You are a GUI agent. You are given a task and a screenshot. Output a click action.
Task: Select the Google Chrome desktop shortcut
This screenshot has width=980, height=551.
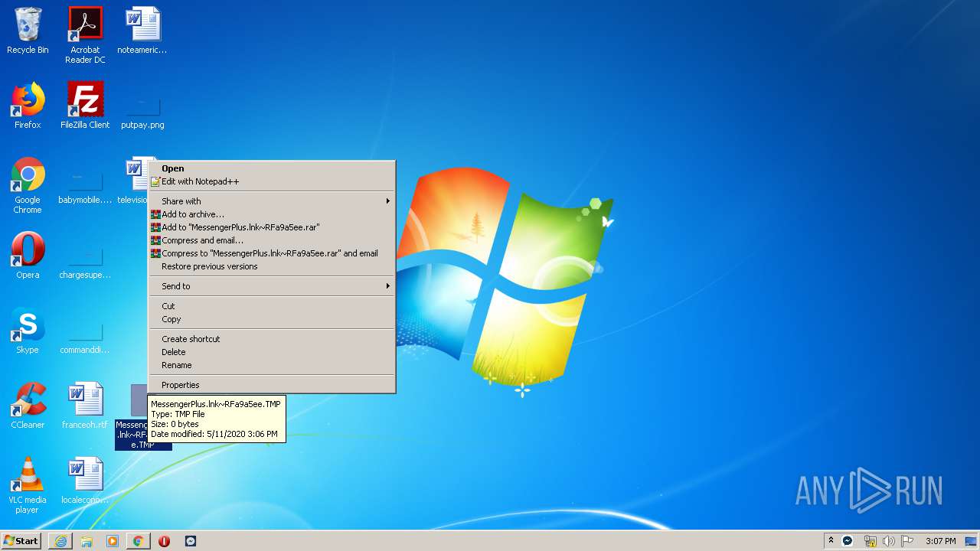28,185
